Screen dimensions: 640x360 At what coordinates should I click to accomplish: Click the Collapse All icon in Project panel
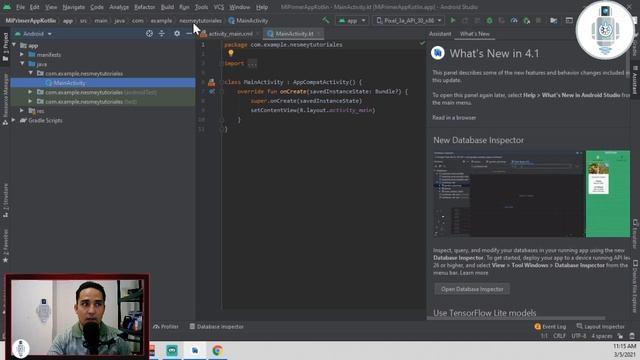click(162, 34)
